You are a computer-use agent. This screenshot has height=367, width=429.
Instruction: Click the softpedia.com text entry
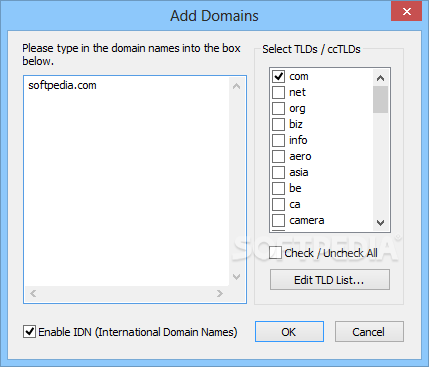(62, 85)
